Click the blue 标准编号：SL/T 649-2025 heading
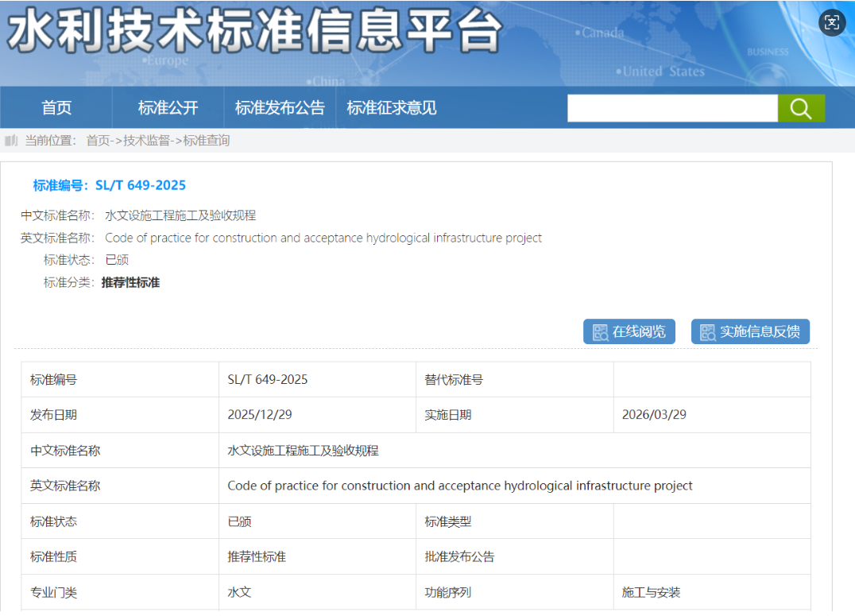This screenshot has width=855, height=616. (x=110, y=185)
